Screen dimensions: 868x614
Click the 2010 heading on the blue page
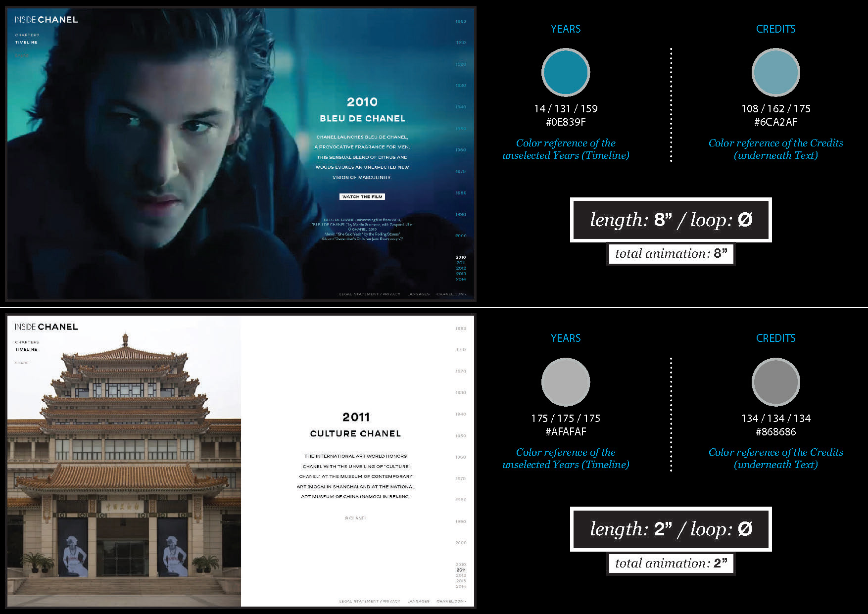[x=362, y=102]
